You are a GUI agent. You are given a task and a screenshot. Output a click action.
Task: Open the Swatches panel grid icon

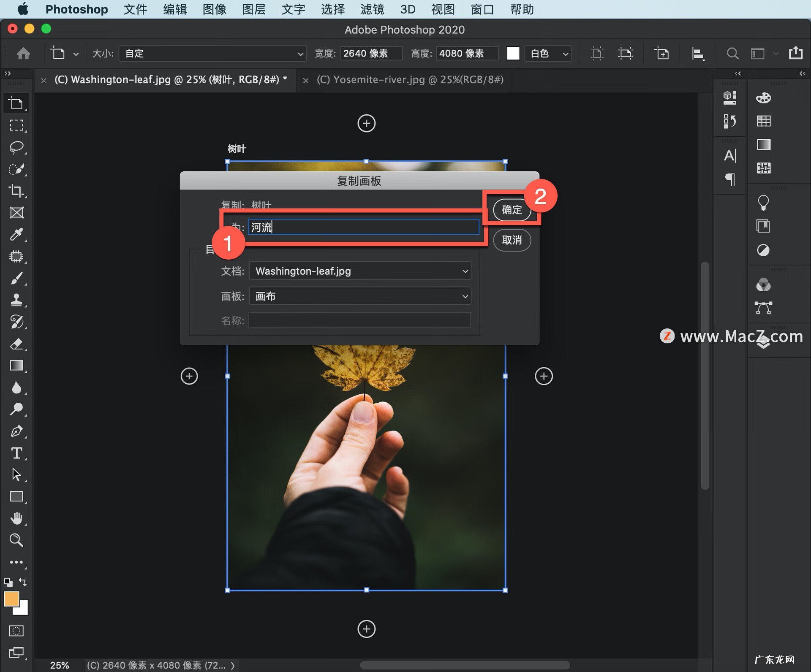(763, 121)
